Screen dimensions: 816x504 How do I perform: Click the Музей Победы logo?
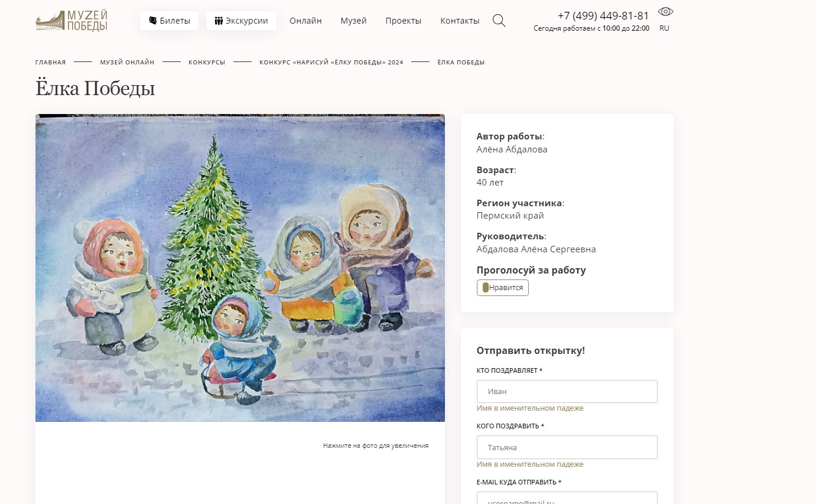[71, 21]
